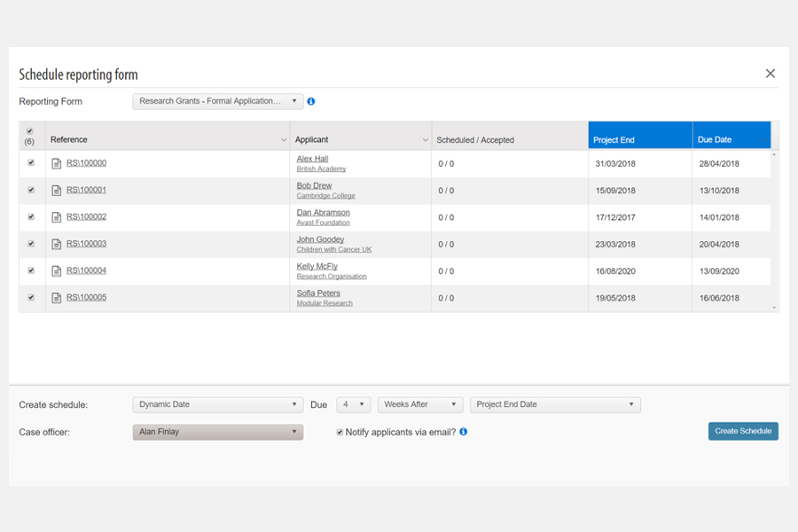This screenshot has width=798, height=532.
Task: Close the Schedule reporting form dialog
Action: (x=771, y=74)
